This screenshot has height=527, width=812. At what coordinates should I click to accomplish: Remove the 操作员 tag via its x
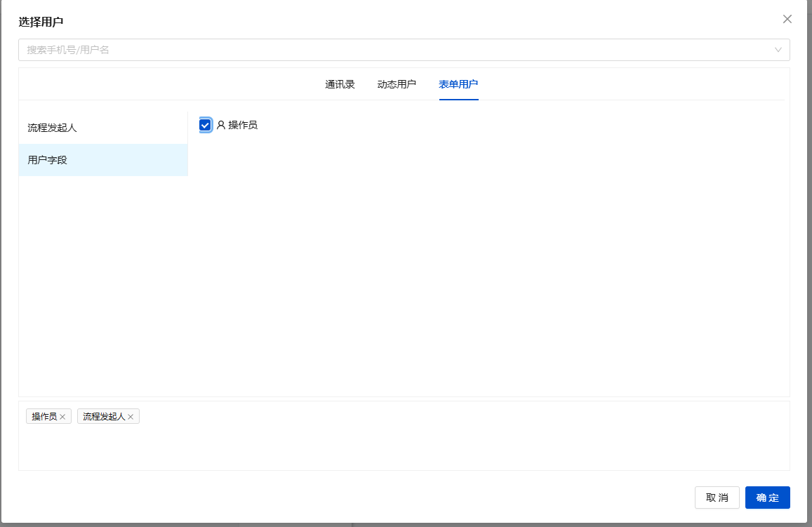point(62,417)
